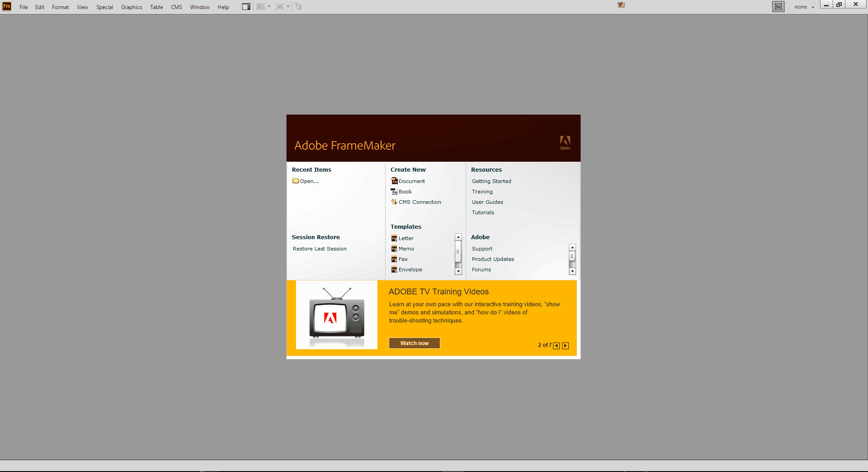Click the Adobe list scrollbar thumb
This screenshot has height=472, width=868.
point(572,256)
